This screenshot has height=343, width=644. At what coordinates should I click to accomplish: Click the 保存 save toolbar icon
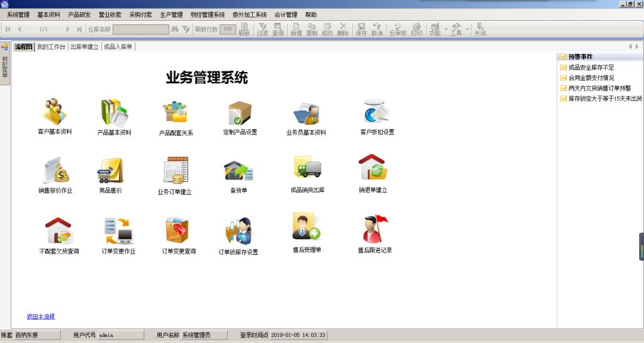tap(361, 30)
